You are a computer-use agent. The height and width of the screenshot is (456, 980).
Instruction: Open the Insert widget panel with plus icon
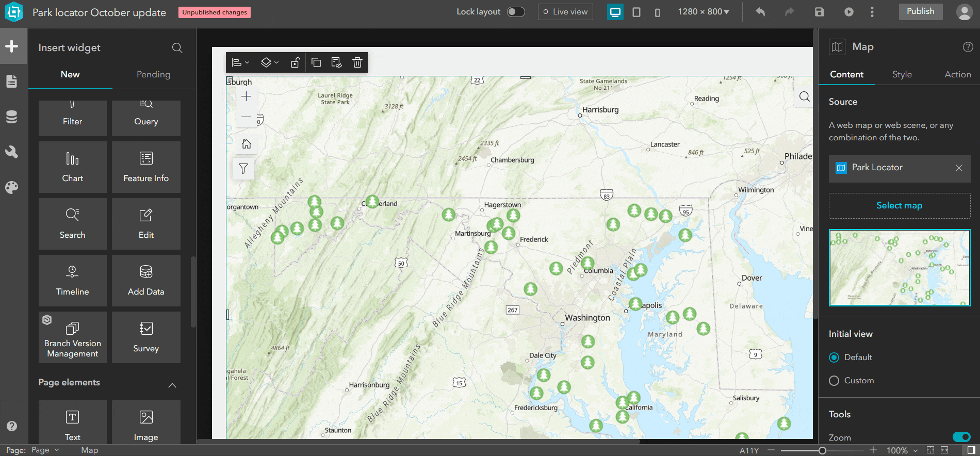coord(12,46)
